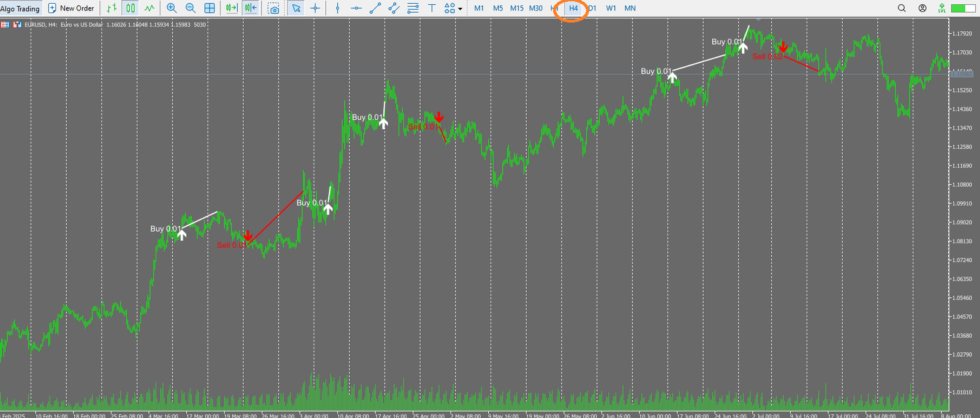980x418 pixels.
Task: Select the Sell 0.02 trade marker
Action: [x=768, y=56]
